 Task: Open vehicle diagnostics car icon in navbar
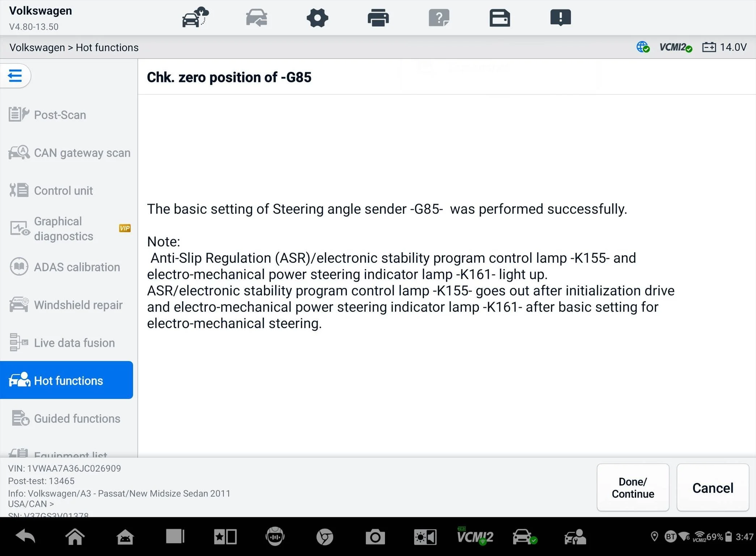click(x=525, y=537)
